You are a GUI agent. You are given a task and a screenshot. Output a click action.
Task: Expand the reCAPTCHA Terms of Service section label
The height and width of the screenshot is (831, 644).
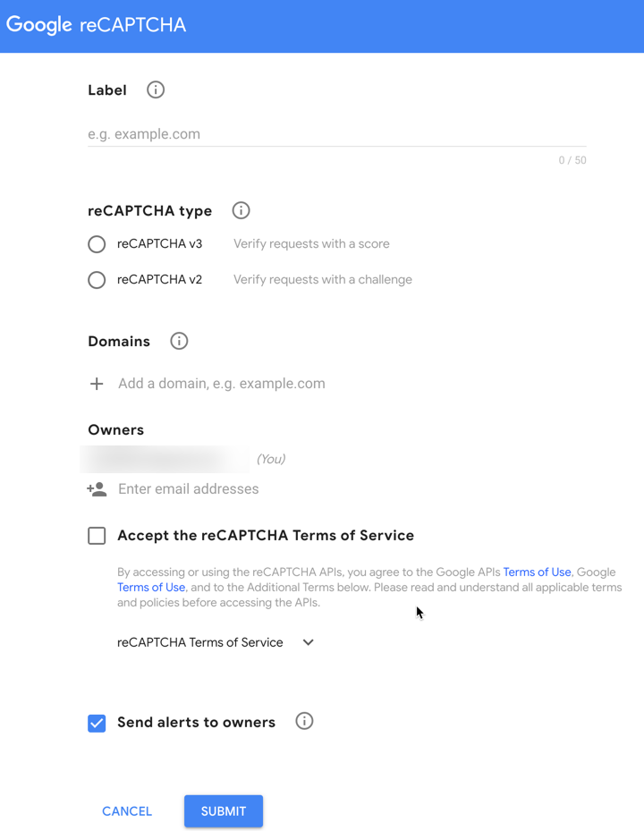(199, 642)
